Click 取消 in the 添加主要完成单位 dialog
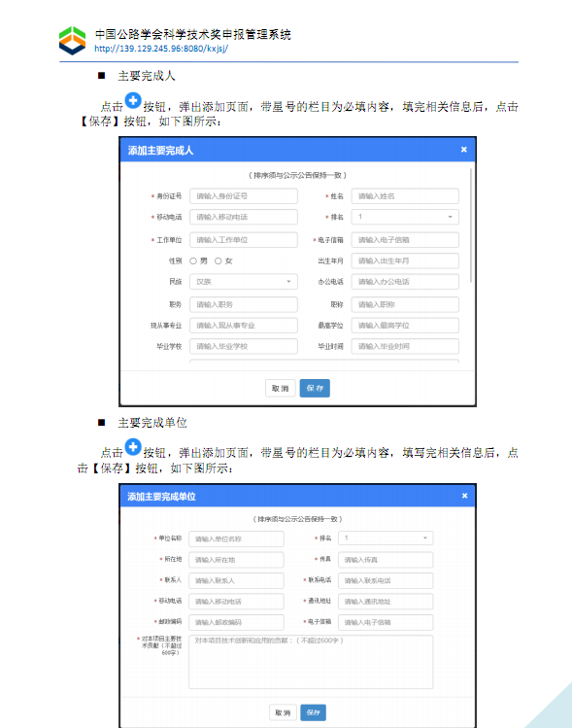The width and height of the screenshot is (572, 728). point(283,712)
